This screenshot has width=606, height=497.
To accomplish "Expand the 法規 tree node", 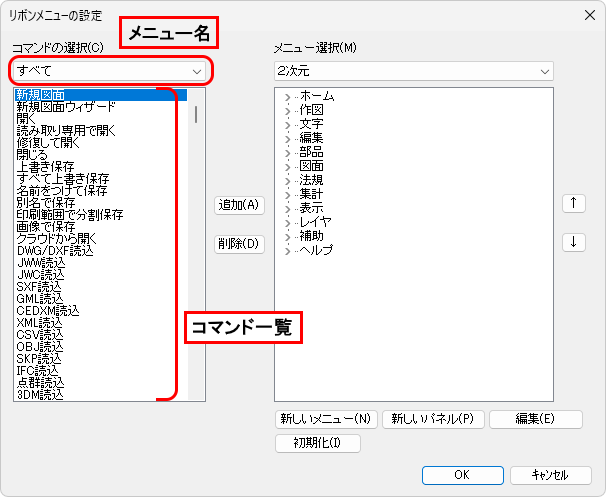I will 287,181.
